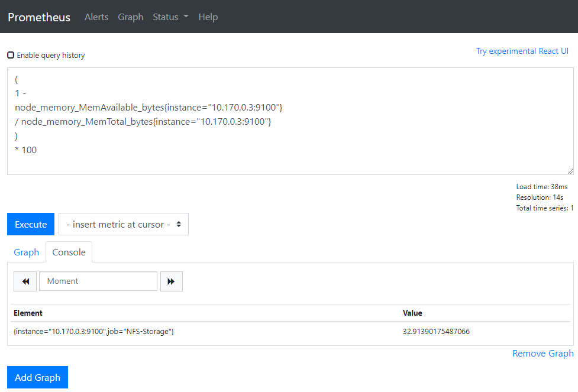Screen dimensions: 578x392
Task: Step time forward with the fast-forward icon
Action: 171,281
